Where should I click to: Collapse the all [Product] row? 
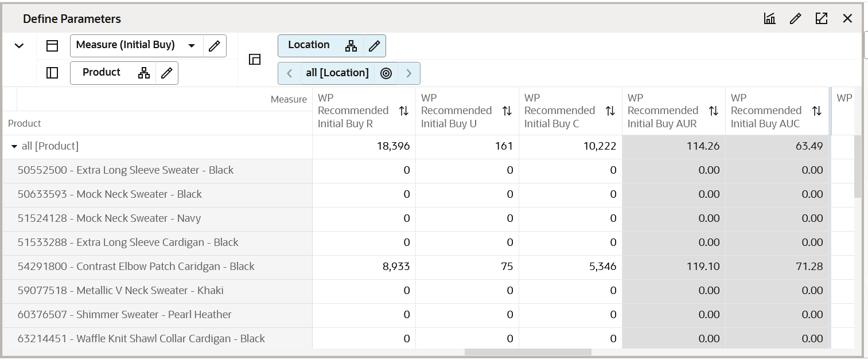pos(14,146)
